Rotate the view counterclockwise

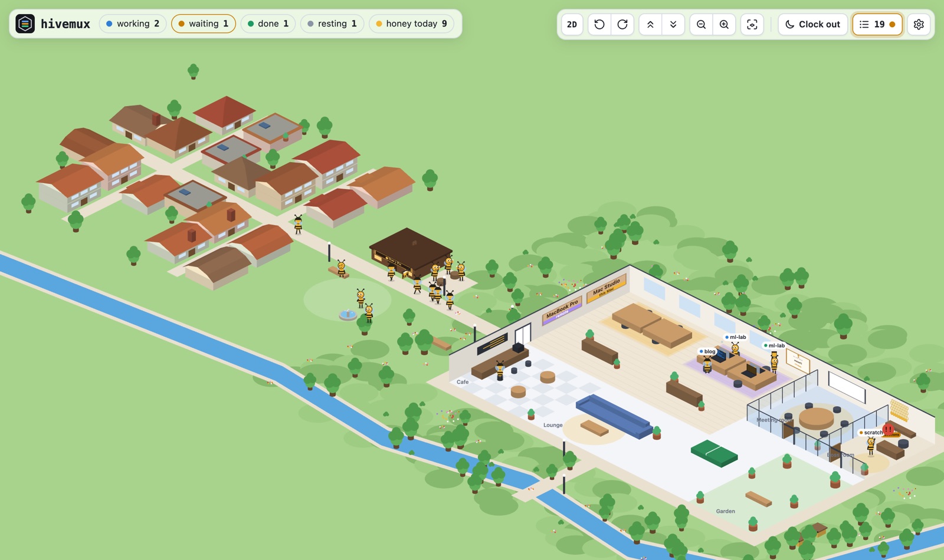(x=599, y=24)
